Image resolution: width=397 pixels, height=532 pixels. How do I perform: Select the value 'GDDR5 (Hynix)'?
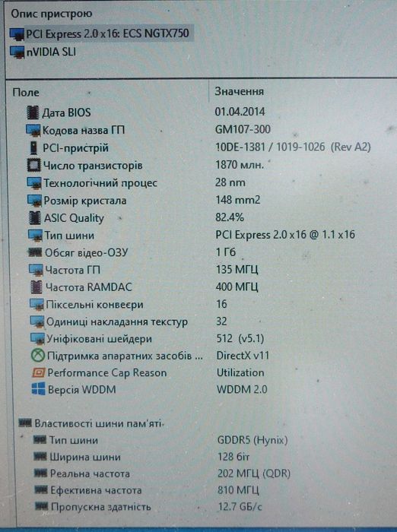[252, 440]
